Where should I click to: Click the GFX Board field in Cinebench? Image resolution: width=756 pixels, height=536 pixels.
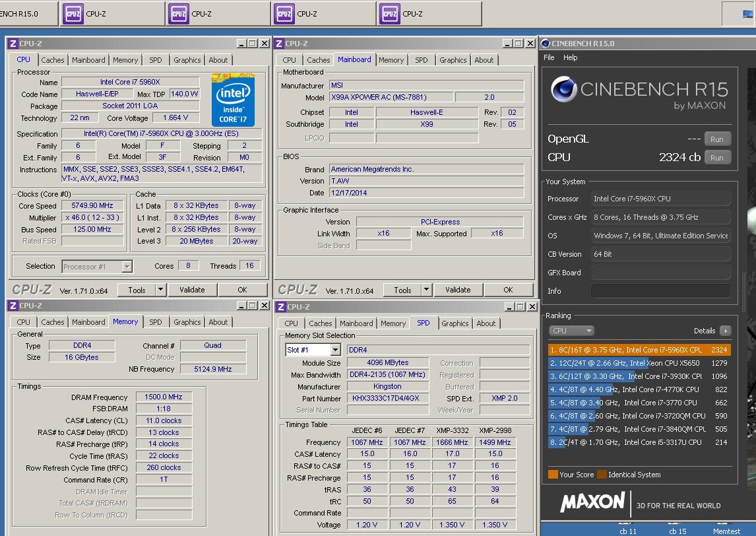(x=660, y=273)
